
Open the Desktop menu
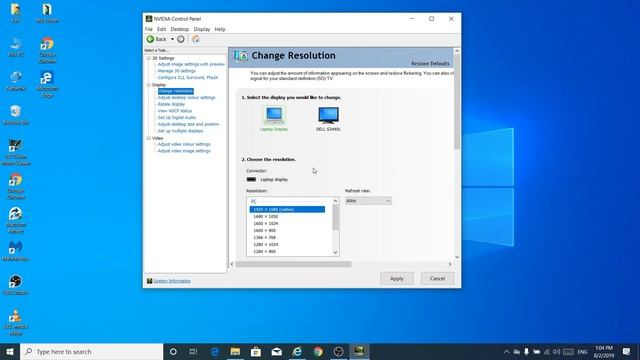pyautogui.click(x=180, y=29)
